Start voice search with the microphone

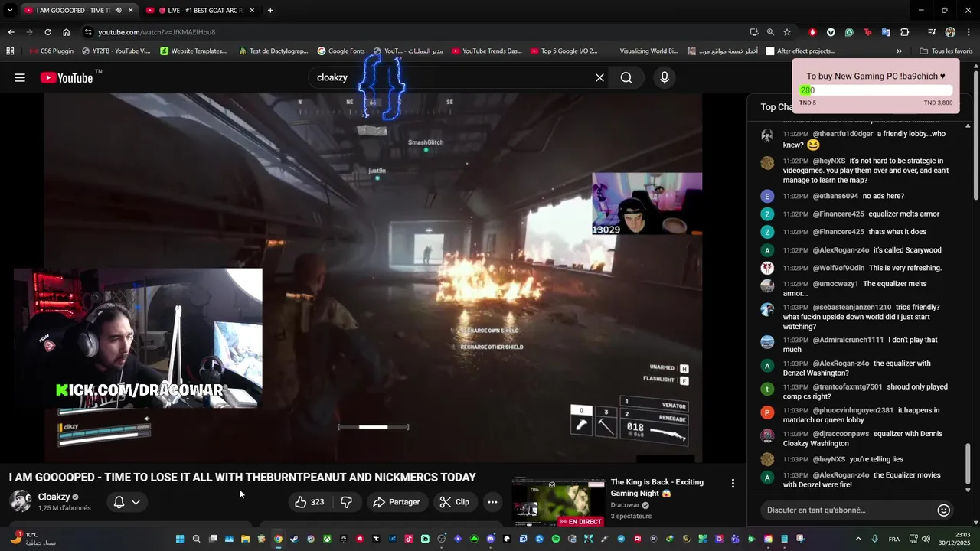click(x=664, y=77)
